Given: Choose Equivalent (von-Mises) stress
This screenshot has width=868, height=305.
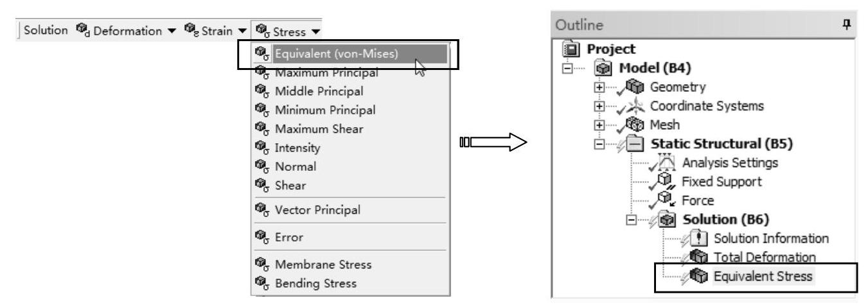Looking at the screenshot, I should (337, 53).
